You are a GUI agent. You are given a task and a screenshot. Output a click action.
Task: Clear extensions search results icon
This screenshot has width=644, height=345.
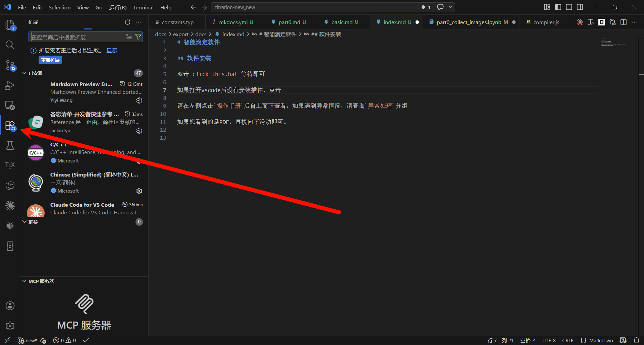[129, 37]
